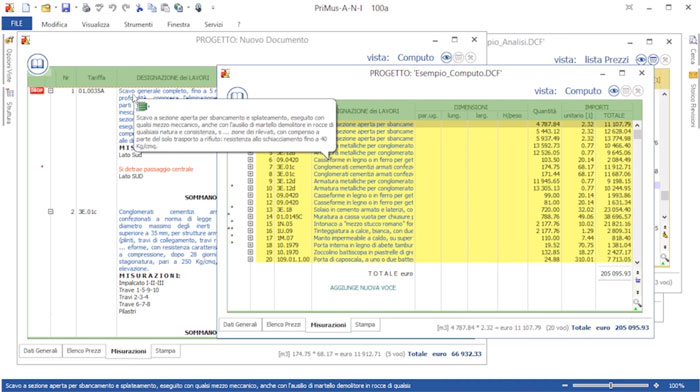The height and width of the screenshot is (392, 700).
Task: Open the Strumenti menu
Action: coord(138,25)
